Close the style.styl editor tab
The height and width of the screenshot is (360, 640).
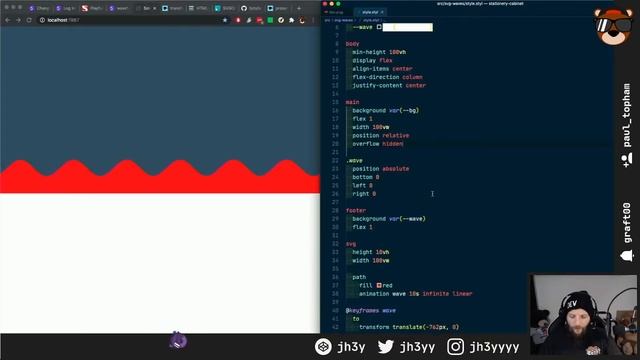point(382,12)
